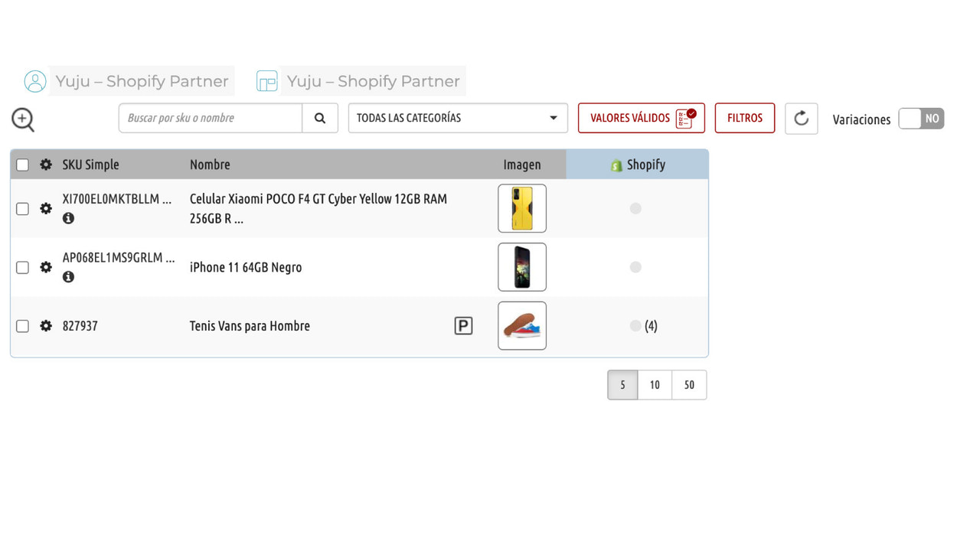Open the Tenis Vans product thumbnail
980x551 pixels.
[522, 325]
